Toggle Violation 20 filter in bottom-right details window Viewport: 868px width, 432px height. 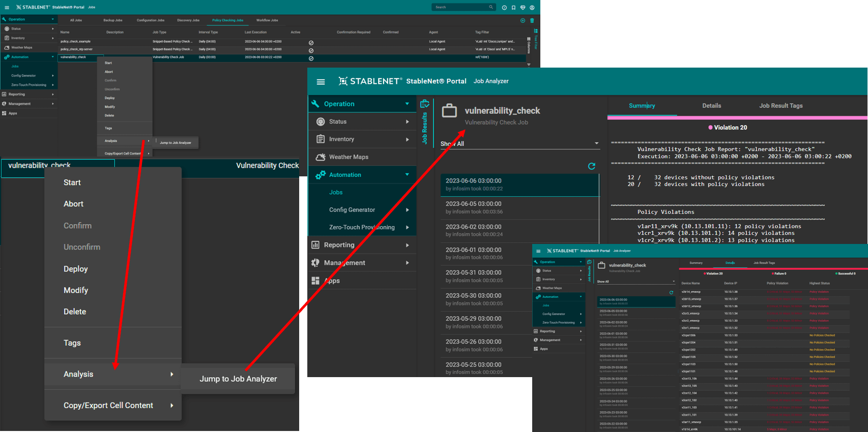(x=713, y=273)
